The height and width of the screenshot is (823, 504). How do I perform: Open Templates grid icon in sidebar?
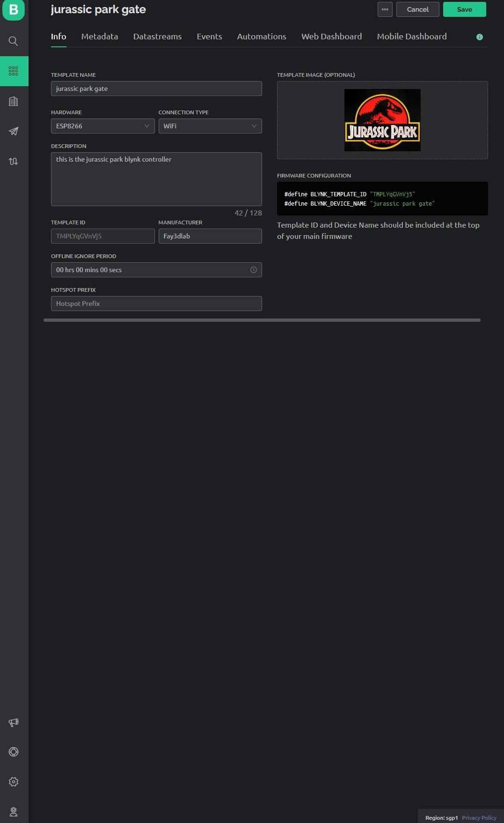coord(14,71)
